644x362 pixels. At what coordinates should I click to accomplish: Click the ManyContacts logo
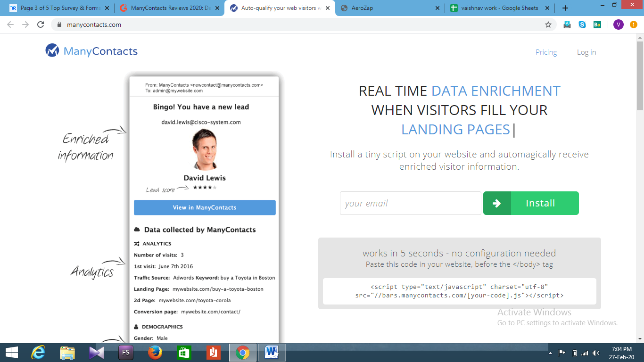(91, 51)
